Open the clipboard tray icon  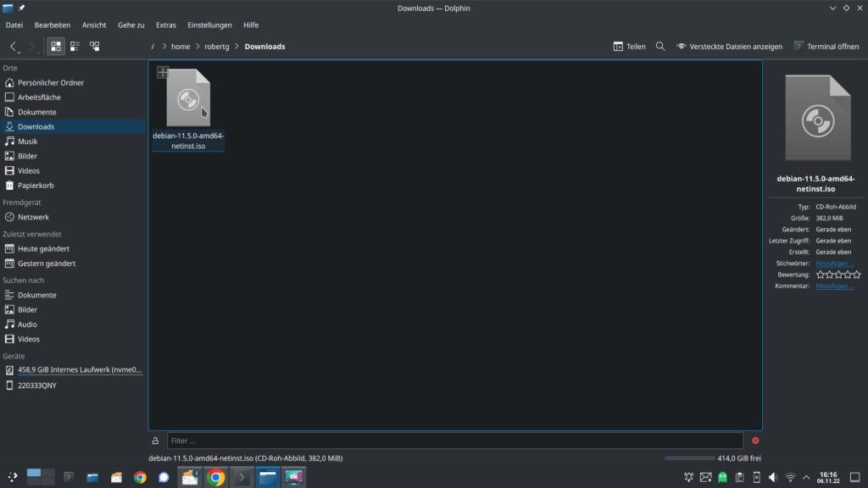(x=739, y=477)
